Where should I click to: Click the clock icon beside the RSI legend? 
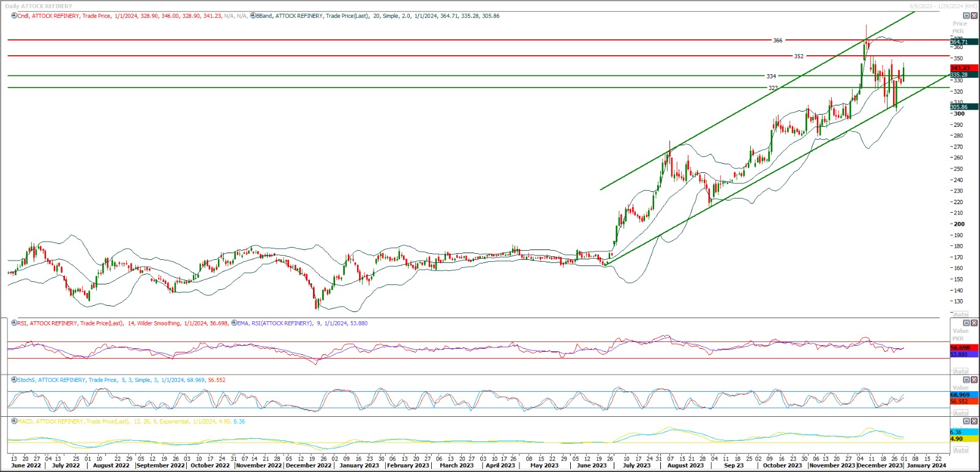(x=14, y=323)
